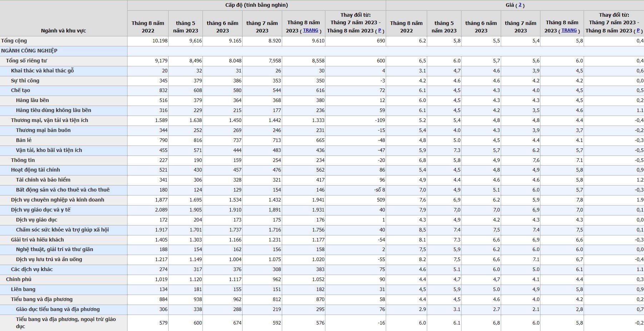Open the P footnote link under Giá
The height and width of the screenshot is (331, 644).
point(638,30)
